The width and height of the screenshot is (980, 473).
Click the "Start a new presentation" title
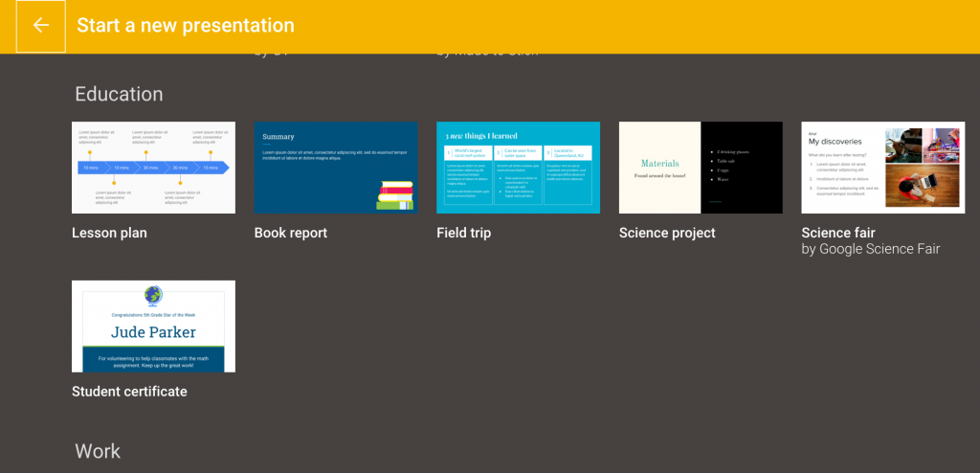pyautogui.click(x=186, y=26)
